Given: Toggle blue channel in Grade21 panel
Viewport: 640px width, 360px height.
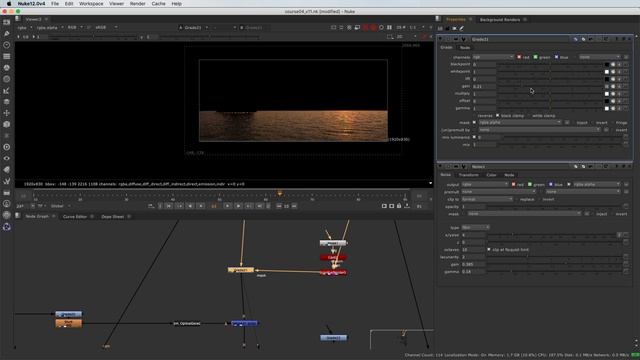Looking at the screenshot, I should [556, 57].
